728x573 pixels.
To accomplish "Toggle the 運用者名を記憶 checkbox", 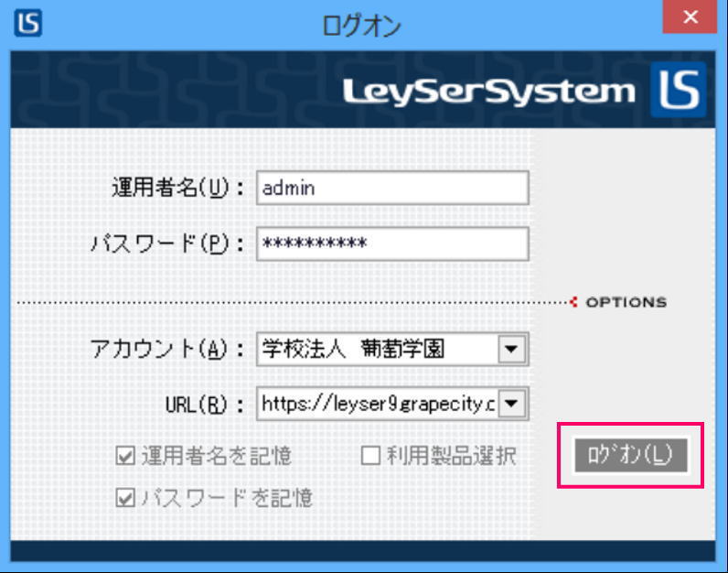I will [x=125, y=456].
